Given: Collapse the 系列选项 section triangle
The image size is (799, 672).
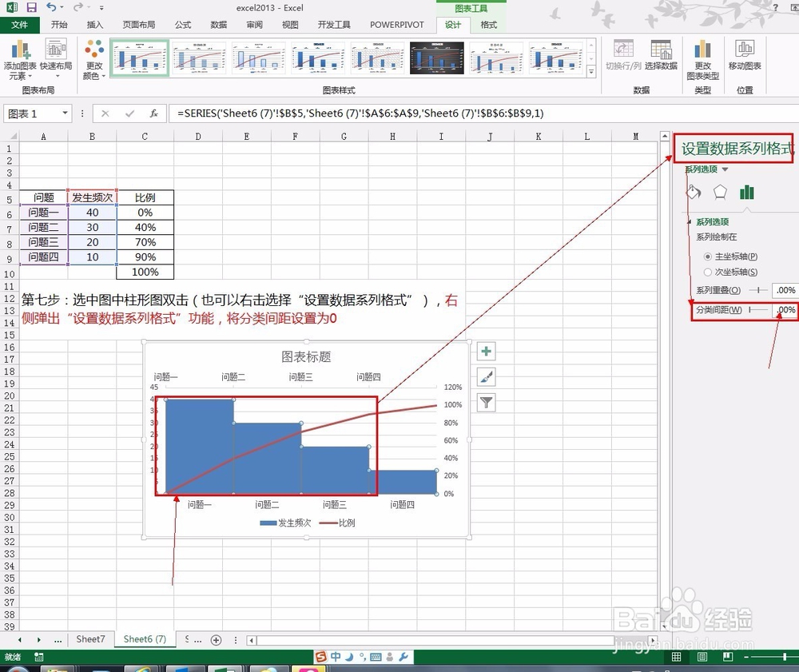Looking at the screenshot, I should [690, 221].
